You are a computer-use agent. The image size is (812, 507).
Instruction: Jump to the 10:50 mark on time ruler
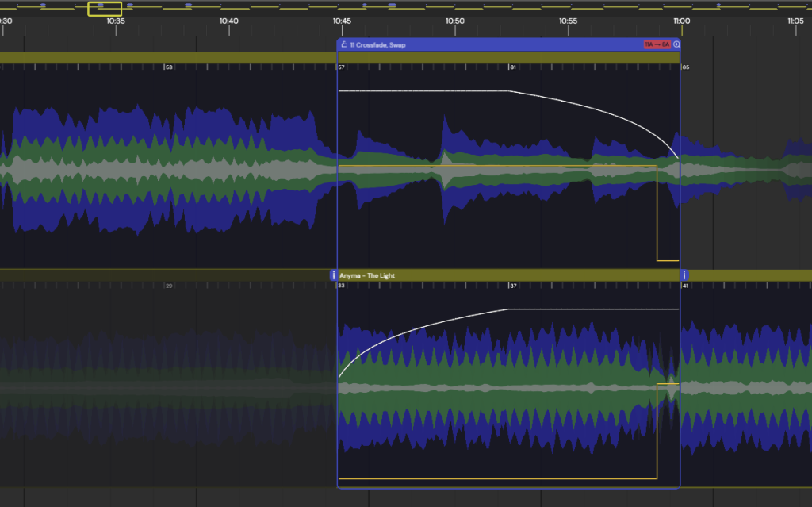tap(455, 21)
